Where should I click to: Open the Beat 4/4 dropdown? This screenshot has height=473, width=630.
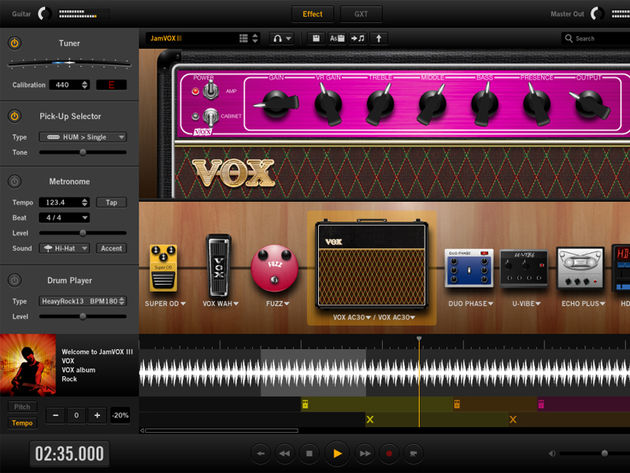point(64,217)
